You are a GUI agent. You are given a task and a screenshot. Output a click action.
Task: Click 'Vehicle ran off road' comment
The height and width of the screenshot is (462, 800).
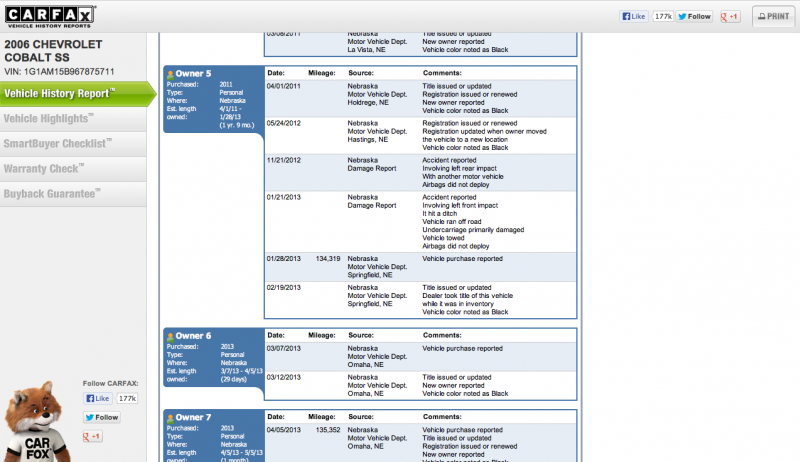tap(452, 222)
